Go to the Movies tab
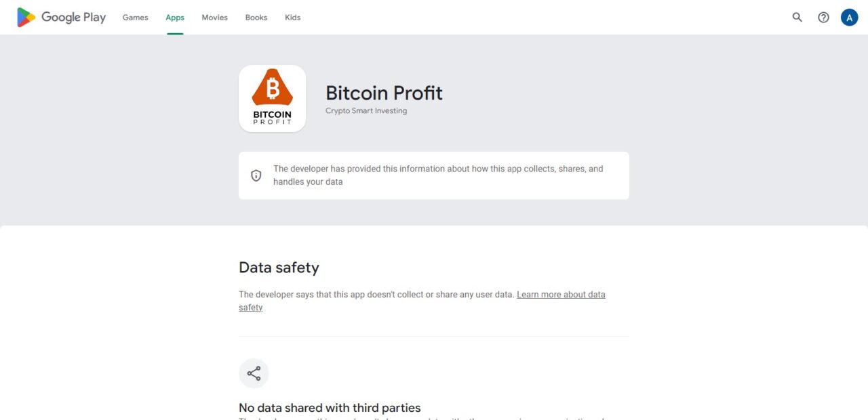The width and height of the screenshot is (868, 420). tap(214, 18)
